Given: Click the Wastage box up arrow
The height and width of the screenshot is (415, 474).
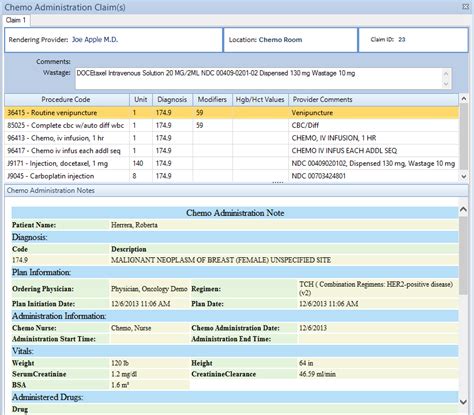Looking at the screenshot, I should pos(446,73).
